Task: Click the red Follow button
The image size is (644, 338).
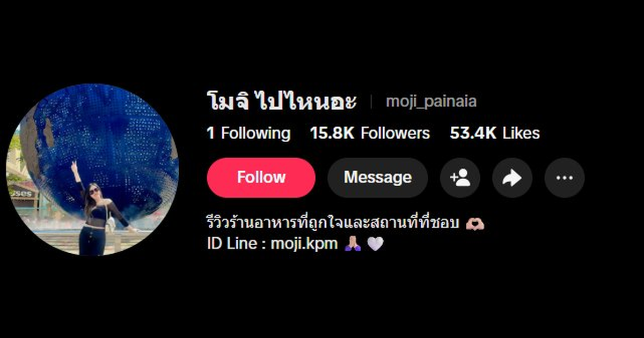Action: coord(261,178)
